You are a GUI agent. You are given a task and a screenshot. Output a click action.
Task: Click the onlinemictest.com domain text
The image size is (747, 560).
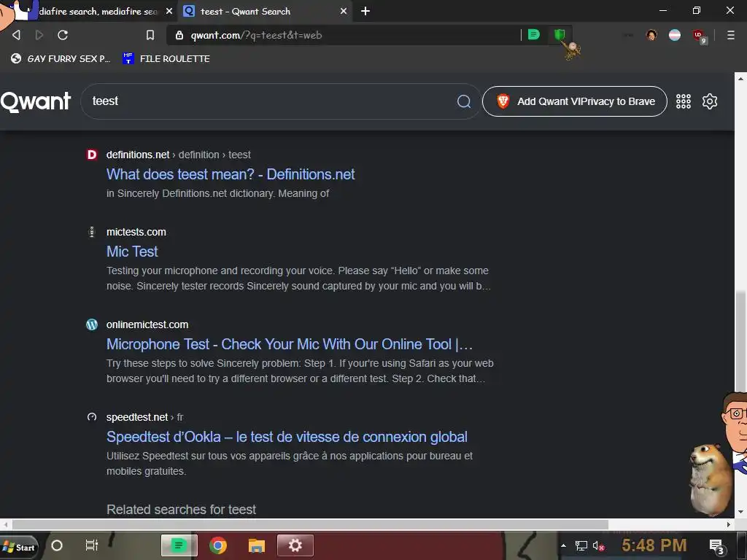tap(147, 324)
